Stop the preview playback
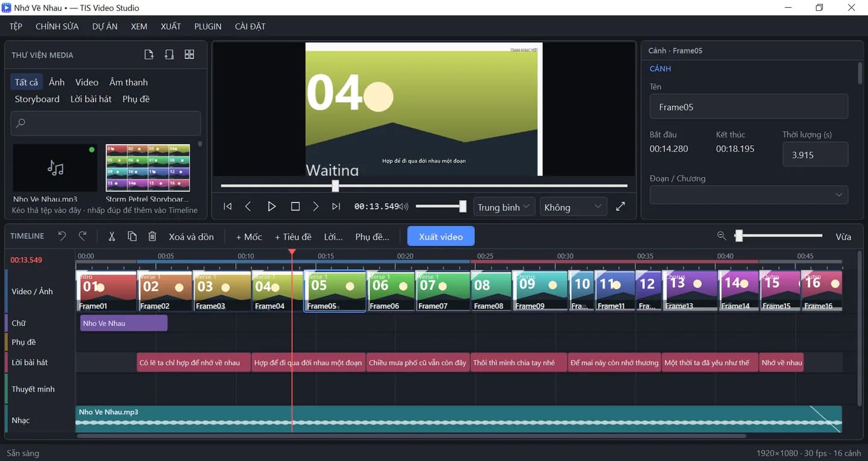 click(x=295, y=207)
